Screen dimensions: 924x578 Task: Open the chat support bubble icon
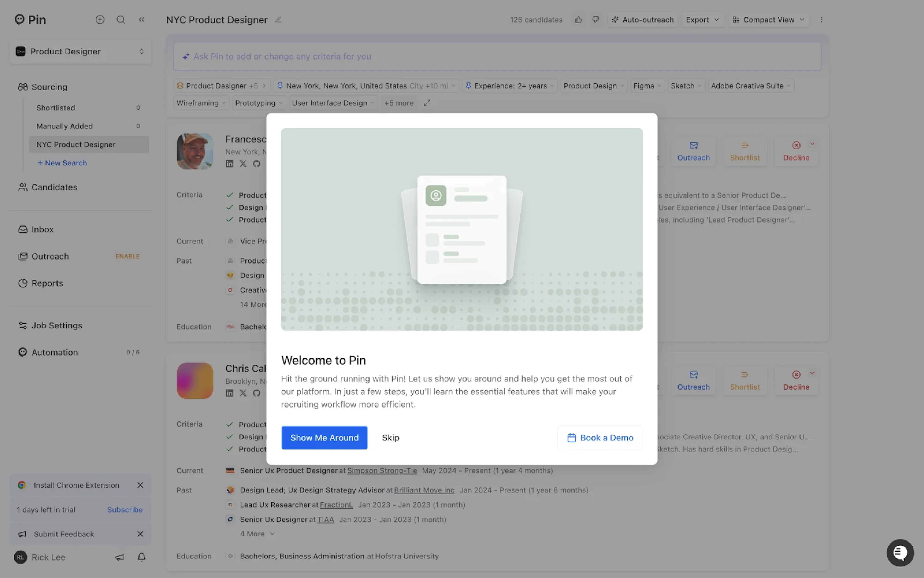coord(900,552)
